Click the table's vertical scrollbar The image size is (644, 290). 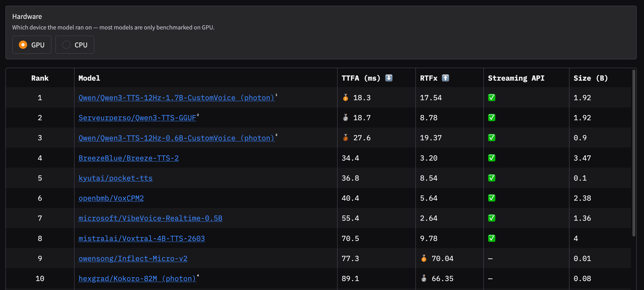pos(634,153)
